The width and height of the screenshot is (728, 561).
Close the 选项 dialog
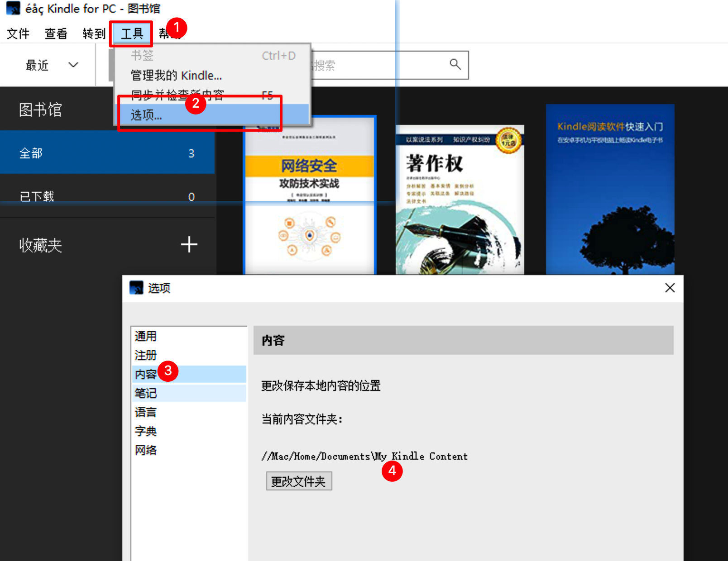pos(670,288)
